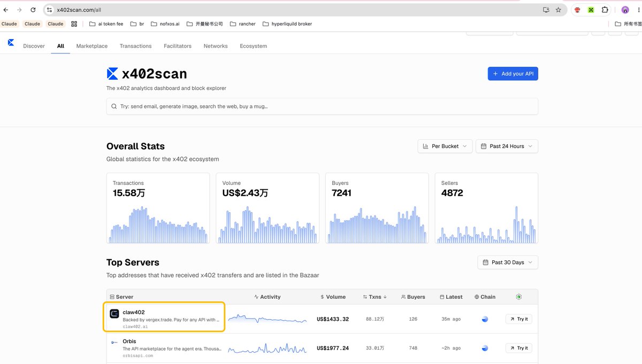The height and width of the screenshot is (364, 642).
Task: Click the orbisapi.com domain text
Action: [138, 355]
